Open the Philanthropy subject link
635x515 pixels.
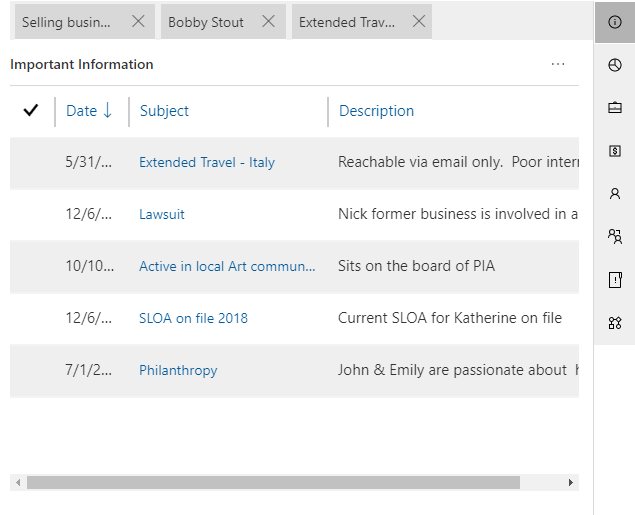click(x=178, y=370)
